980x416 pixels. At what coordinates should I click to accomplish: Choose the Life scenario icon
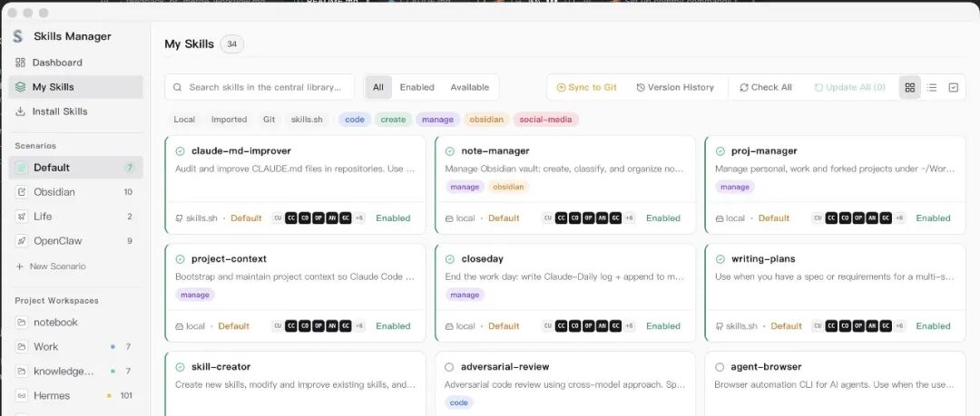pos(21,216)
